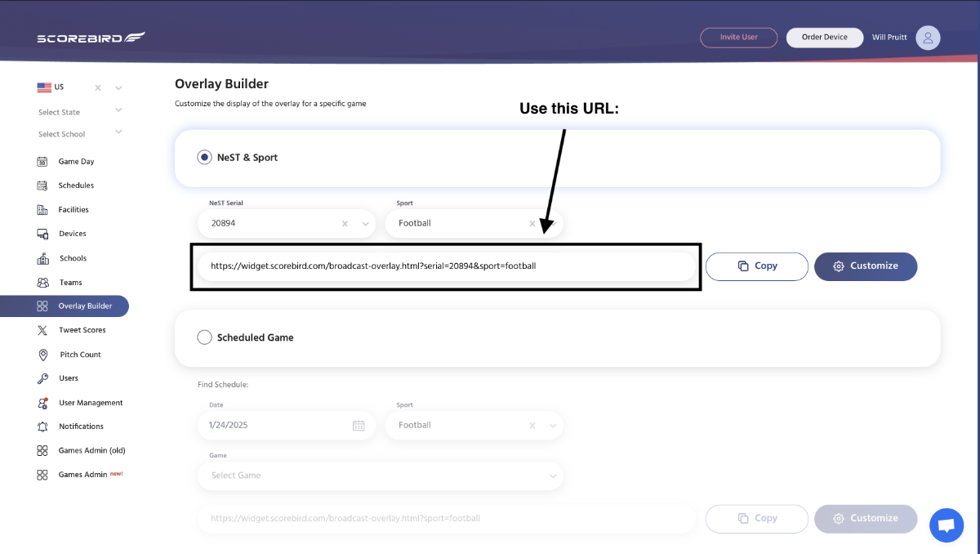Click the Game Day calendar icon
The height and width of the screenshot is (554, 980).
coord(42,162)
